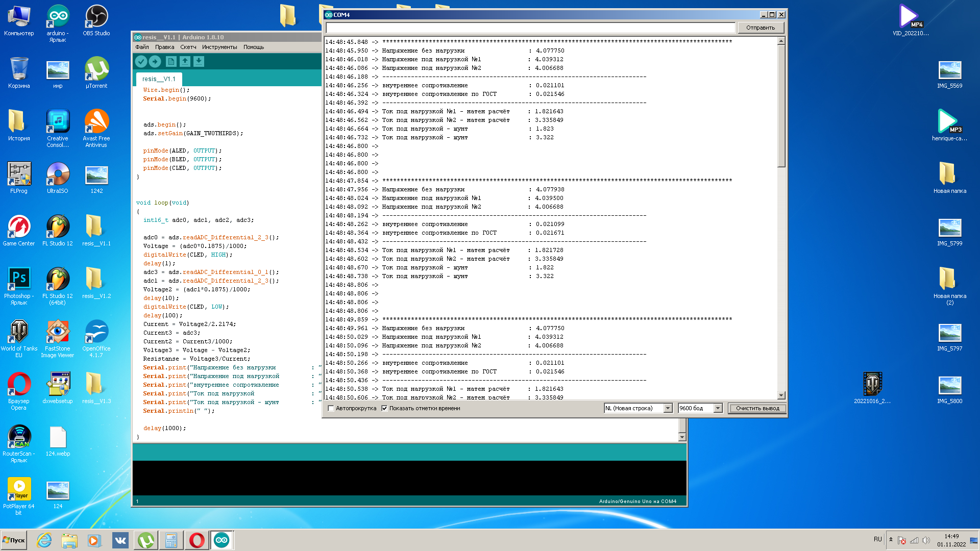Click the Verify sketch checkmark icon
Screen dimensions: 980x551
pyautogui.click(x=141, y=62)
